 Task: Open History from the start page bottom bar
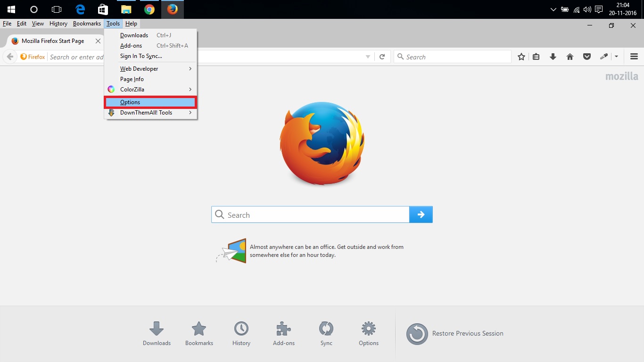241,334
